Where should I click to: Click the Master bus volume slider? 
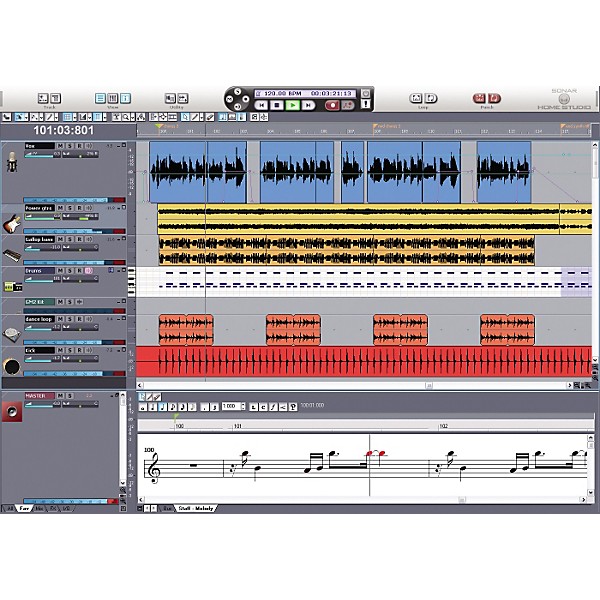[42, 404]
